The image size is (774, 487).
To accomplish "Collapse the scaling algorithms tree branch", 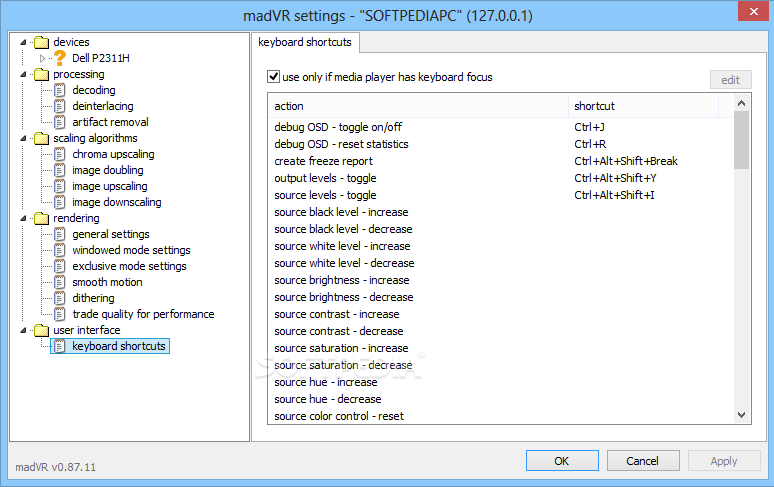I will 23,139.
